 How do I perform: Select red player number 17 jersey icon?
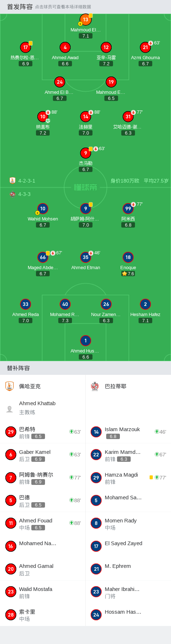(x=26, y=47)
